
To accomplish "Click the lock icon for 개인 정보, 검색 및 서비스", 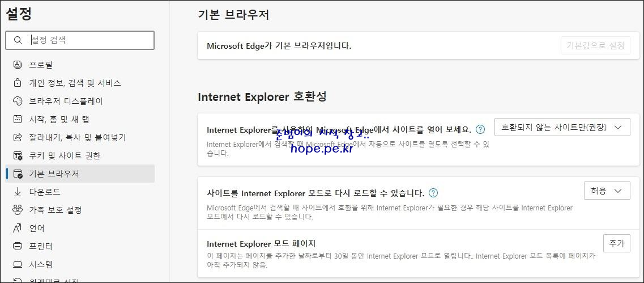I will pos(17,83).
